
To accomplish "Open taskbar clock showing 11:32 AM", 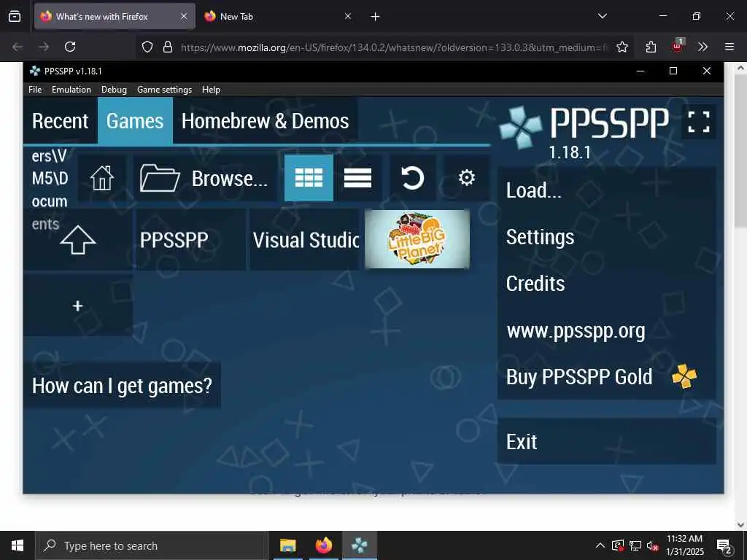I will click(684, 545).
